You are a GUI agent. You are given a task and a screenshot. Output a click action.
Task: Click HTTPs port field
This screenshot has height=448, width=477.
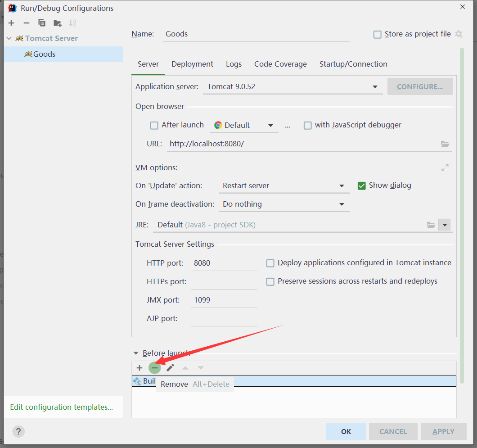(x=224, y=282)
